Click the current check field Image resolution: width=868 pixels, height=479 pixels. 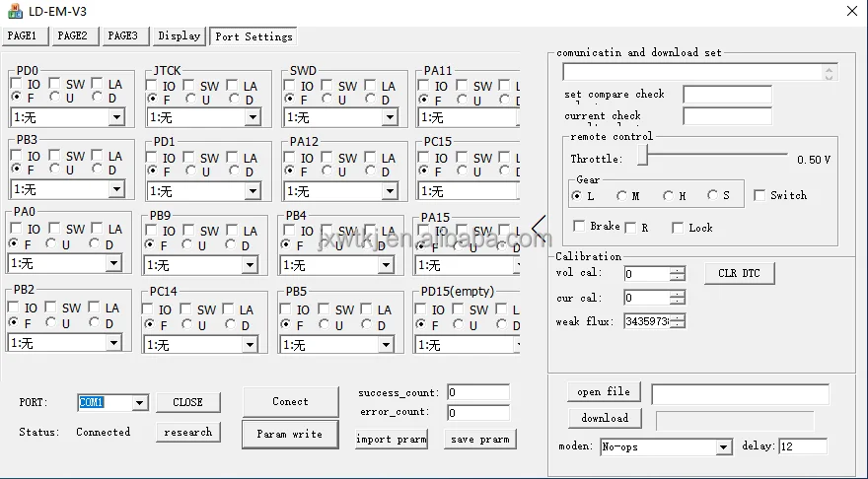click(727, 116)
